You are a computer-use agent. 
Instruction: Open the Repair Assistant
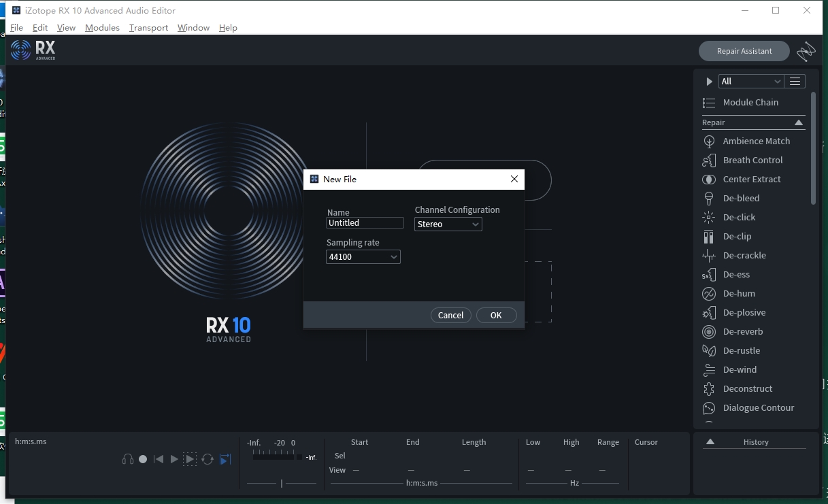[x=744, y=51]
